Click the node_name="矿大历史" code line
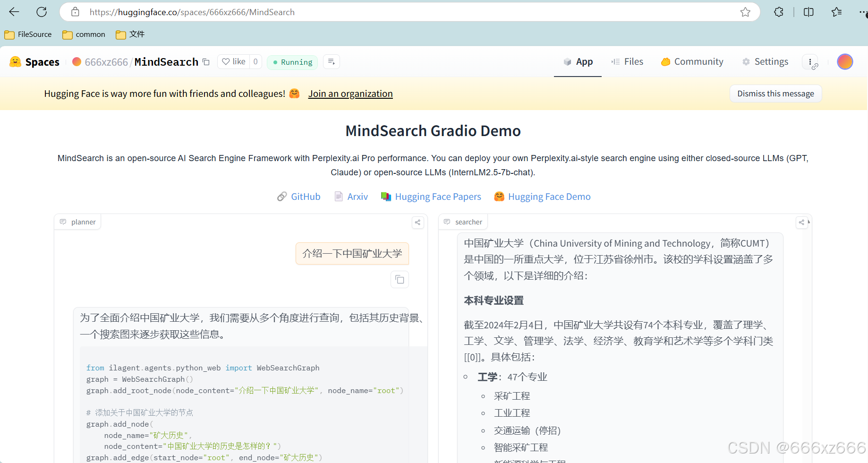Image resolution: width=868 pixels, height=463 pixels. coord(147,435)
